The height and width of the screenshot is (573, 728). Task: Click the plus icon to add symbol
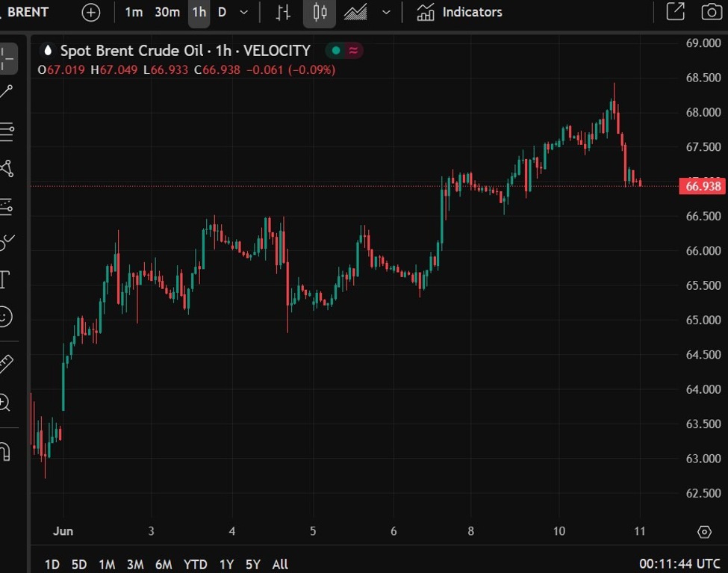(90, 12)
